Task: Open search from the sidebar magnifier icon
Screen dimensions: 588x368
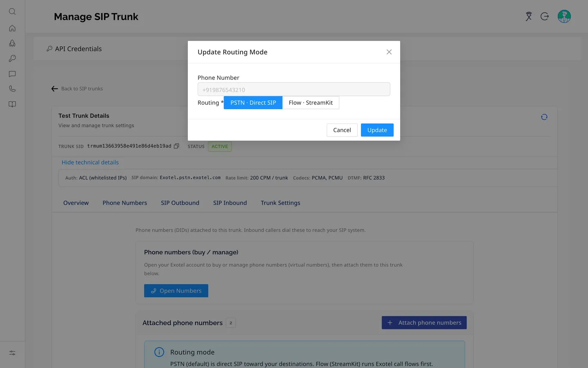Action: click(12, 11)
